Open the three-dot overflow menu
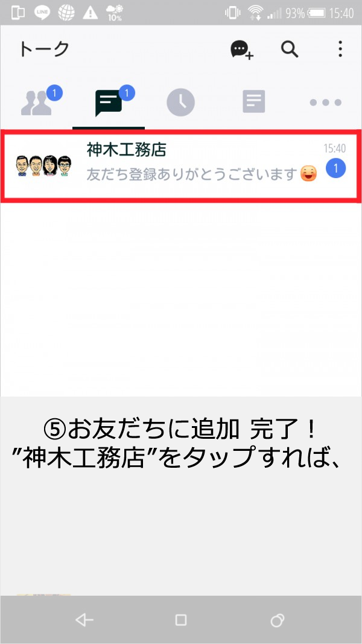Viewport: 362px width, 644px height. [340, 49]
